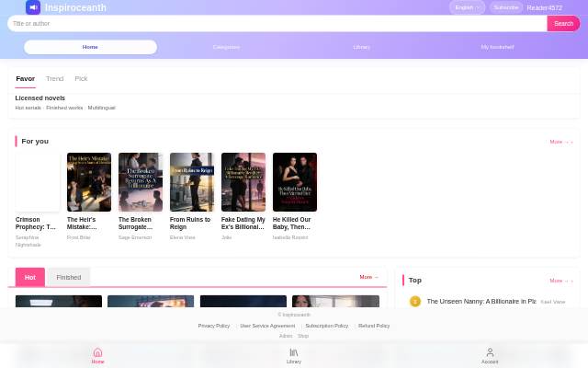Screen dimensions: 588x368
Task: Click More link in Top section
Action: 561,281
